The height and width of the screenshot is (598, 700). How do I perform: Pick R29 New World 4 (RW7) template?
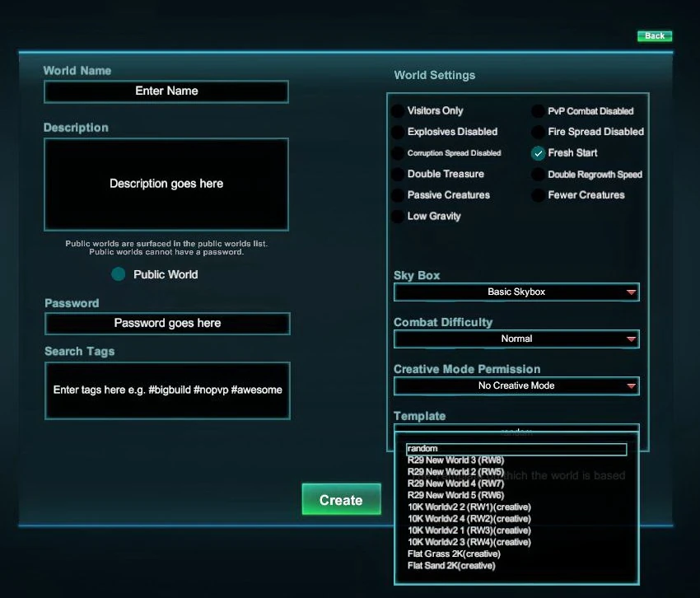click(455, 484)
